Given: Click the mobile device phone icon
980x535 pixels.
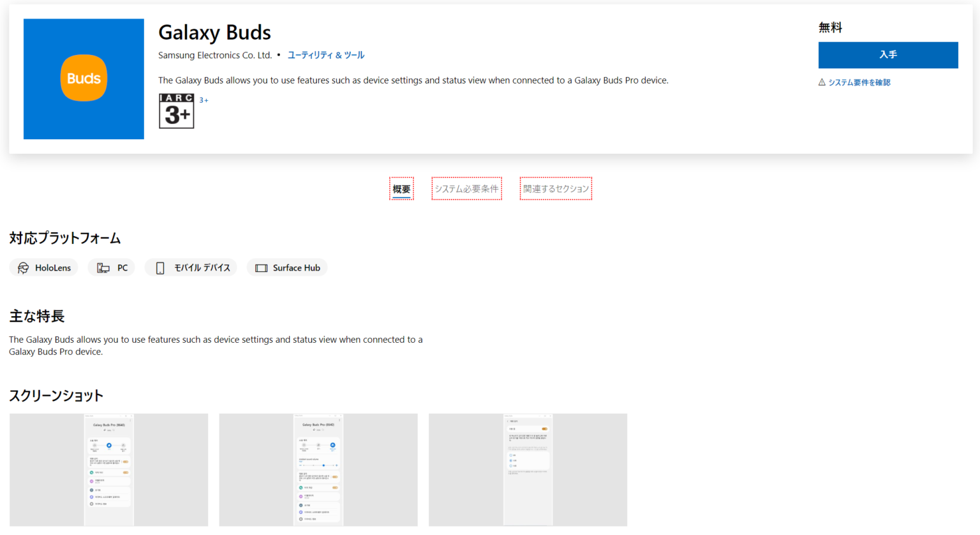Looking at the screenshot, I should pos(160,268).
